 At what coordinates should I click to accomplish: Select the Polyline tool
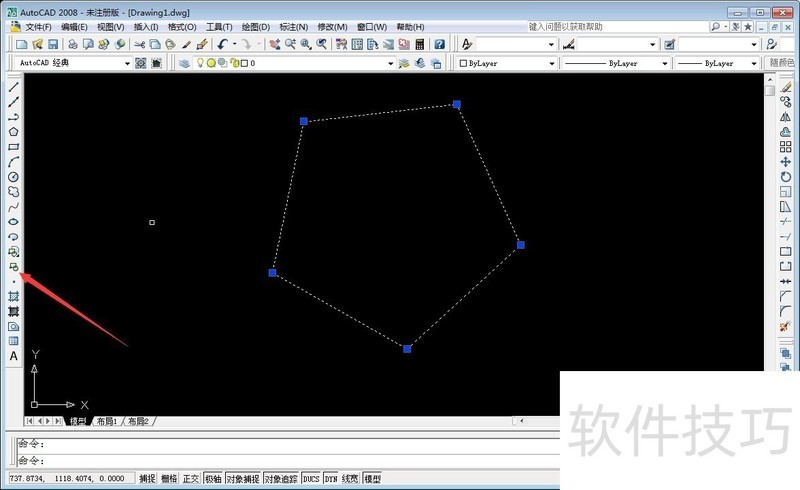click(14, 117)
